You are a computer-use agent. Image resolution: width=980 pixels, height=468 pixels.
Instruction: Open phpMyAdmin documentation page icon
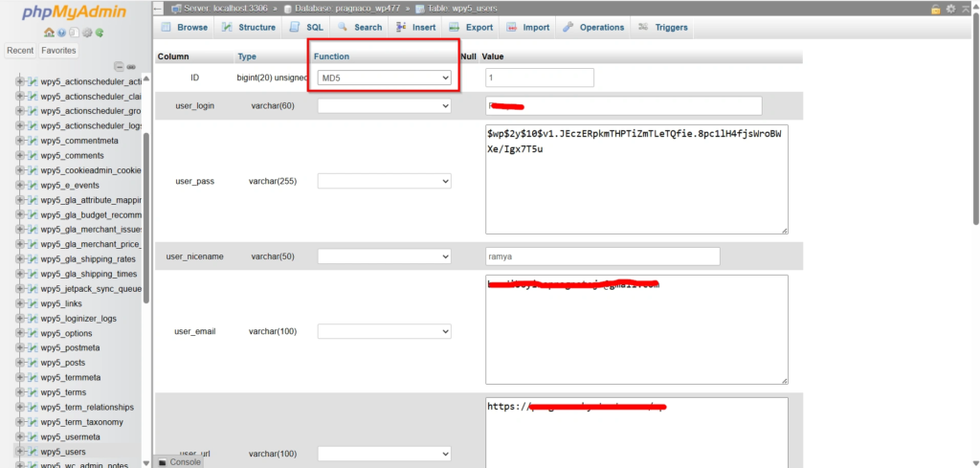tap(75, 33)
